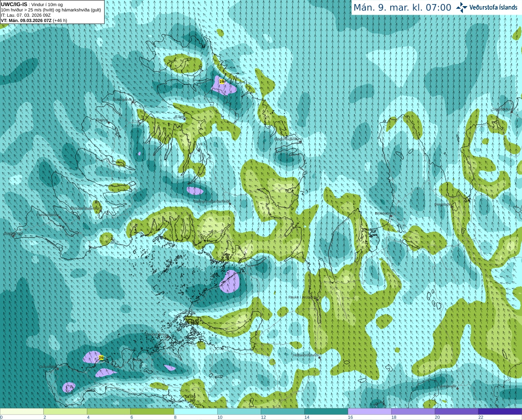The height and width of the screenshot is (420, 522).
Task: Click the 4–6 m/s green legend swatch
Action: 109,411
